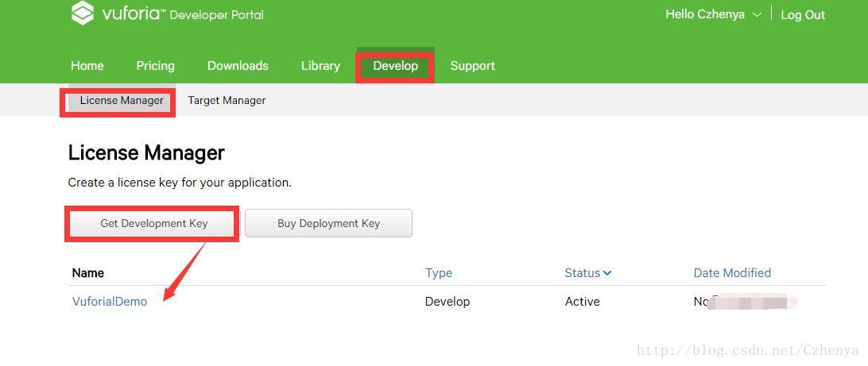868x366 pixels.
Task: Switch to the Downloads tab
Action: coord(238,66)
